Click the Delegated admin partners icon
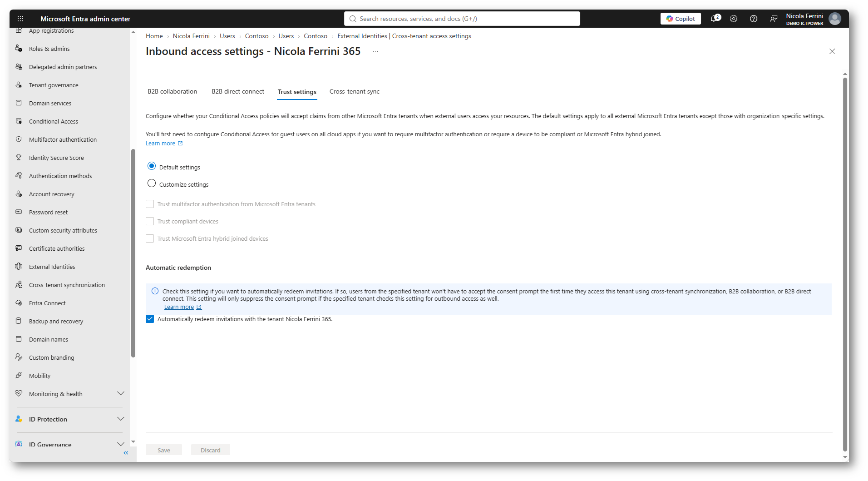 pyautogui.click(x=19, y=66)
